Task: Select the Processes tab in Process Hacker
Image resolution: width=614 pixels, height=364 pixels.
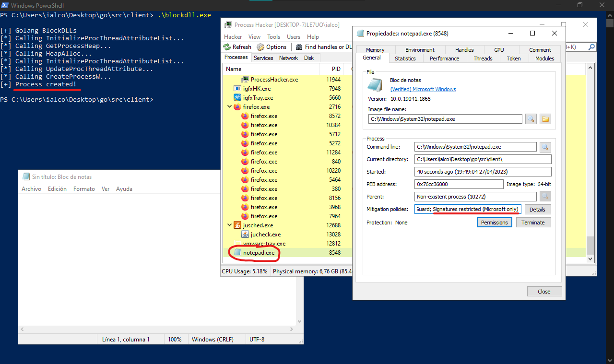Action: (236, 57)
